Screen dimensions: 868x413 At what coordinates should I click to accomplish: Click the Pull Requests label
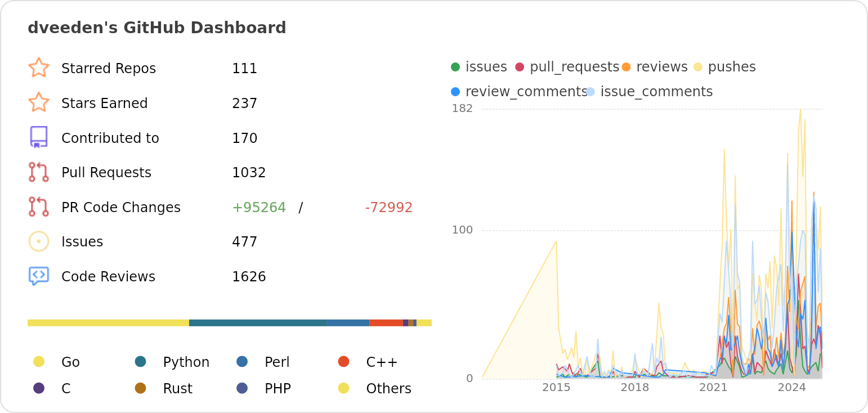(106, 173)
